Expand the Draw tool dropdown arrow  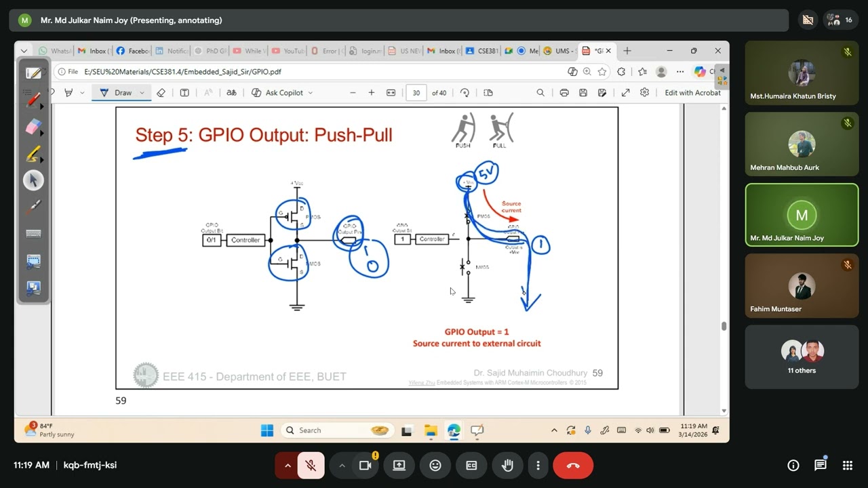point(142,93)
